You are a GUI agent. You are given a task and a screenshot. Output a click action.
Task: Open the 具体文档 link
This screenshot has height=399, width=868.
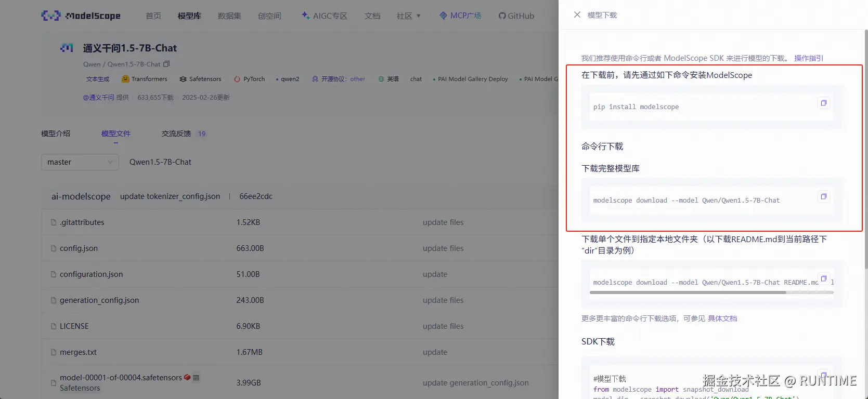click(722, 318)
